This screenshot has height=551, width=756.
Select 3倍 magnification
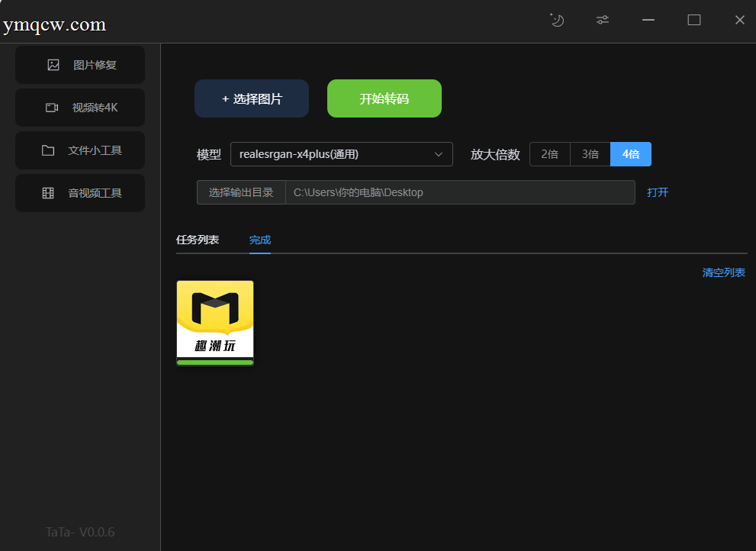tap(590, 154)
